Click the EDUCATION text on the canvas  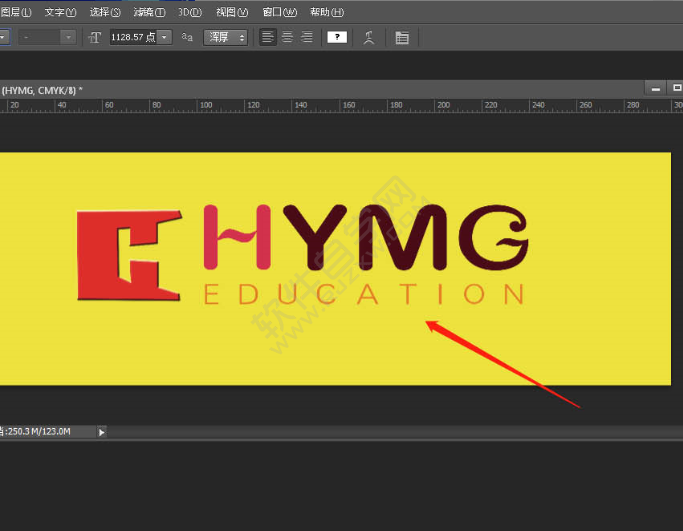[364, 294]
